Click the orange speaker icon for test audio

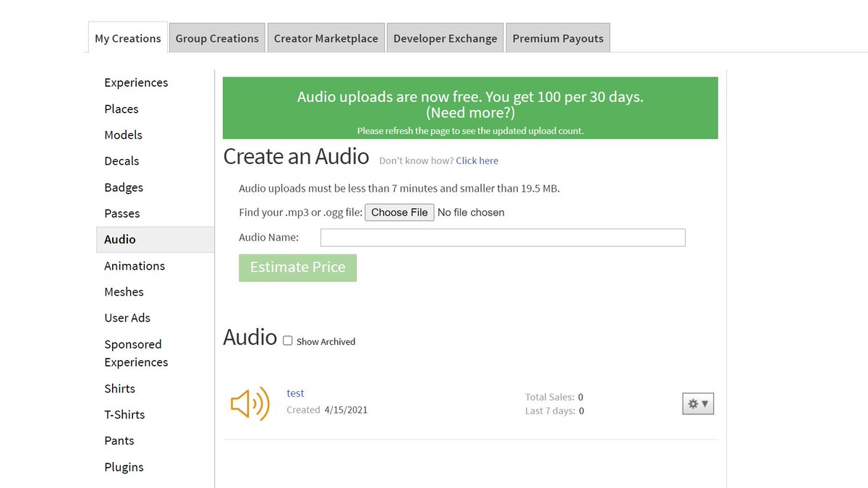(x=250, y=403)
